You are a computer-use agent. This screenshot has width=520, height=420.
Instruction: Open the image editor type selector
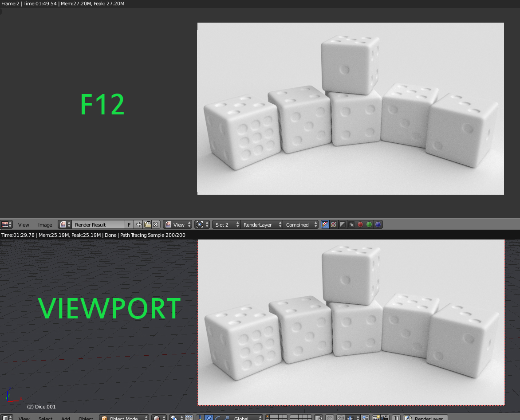tap(6, 225)
